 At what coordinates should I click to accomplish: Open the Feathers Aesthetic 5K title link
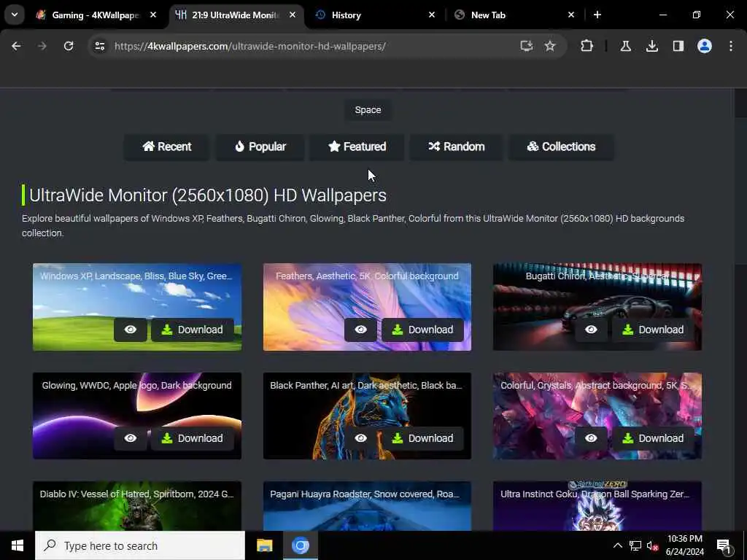point(367,276)
